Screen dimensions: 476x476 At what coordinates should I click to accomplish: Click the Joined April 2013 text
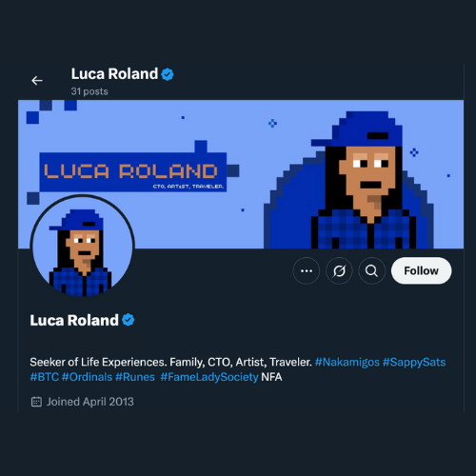90,402
